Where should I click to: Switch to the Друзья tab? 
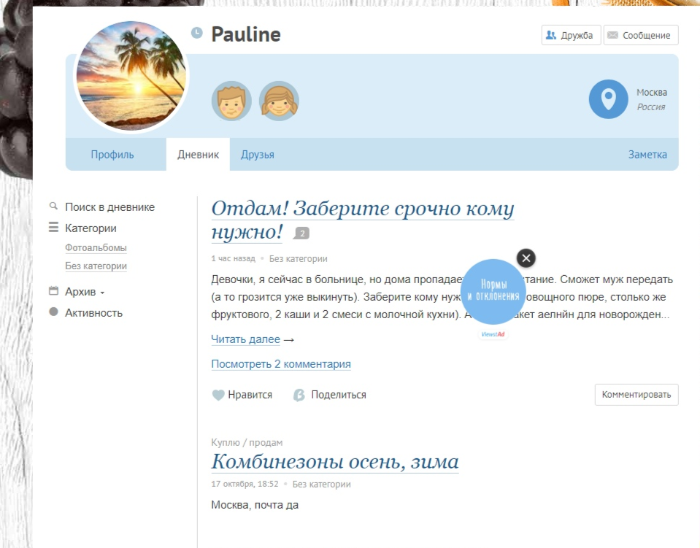coord(257,155)
